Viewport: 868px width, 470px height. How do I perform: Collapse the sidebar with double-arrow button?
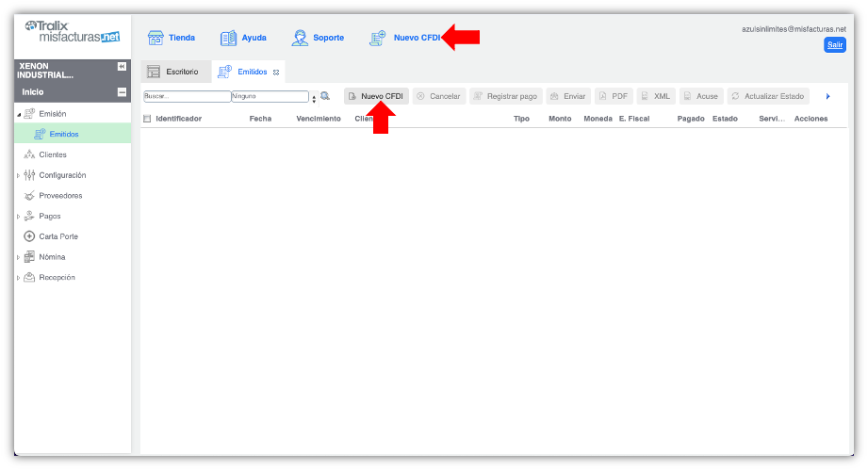coord(122,67)
